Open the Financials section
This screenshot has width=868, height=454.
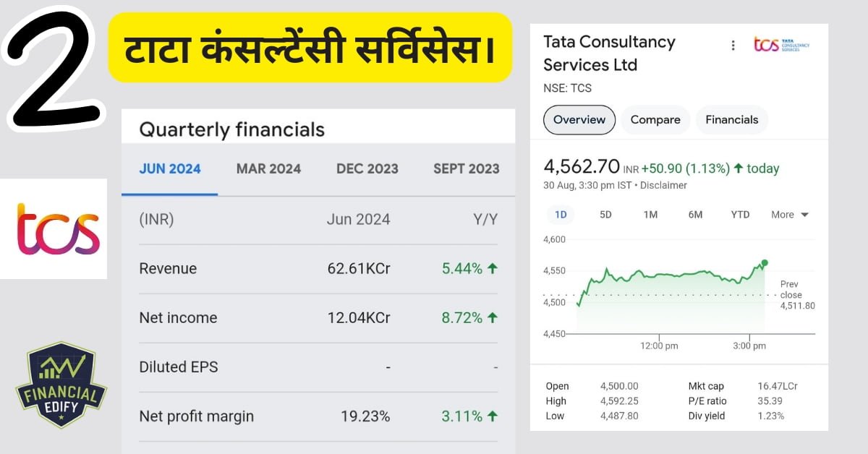(x=731, y=119)
